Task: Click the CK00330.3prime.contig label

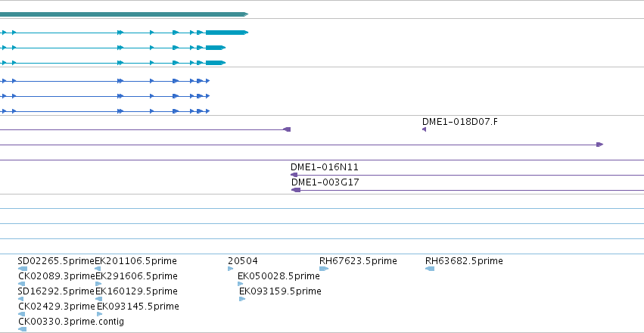Action: click(x=71, y=321)
